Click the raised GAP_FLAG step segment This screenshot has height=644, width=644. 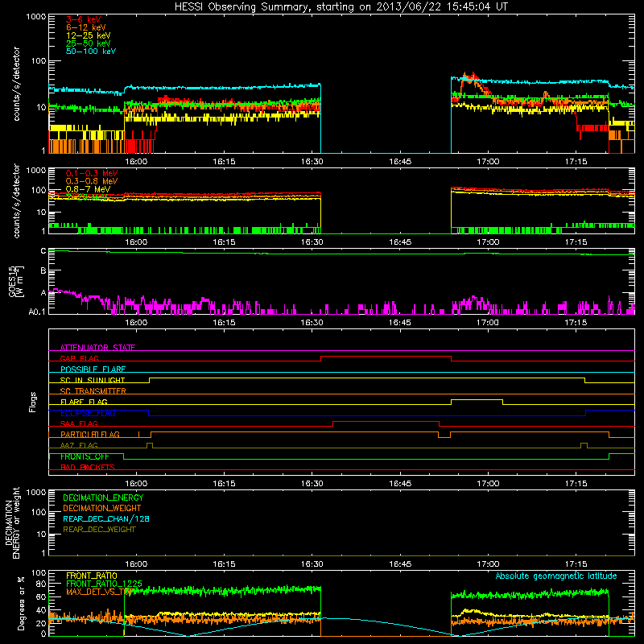pyautogui.click(x=386, y=356)
